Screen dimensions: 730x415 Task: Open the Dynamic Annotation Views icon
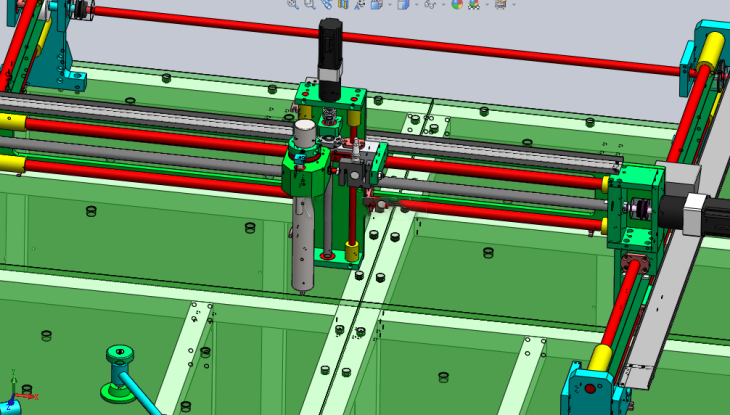point(360,4)
